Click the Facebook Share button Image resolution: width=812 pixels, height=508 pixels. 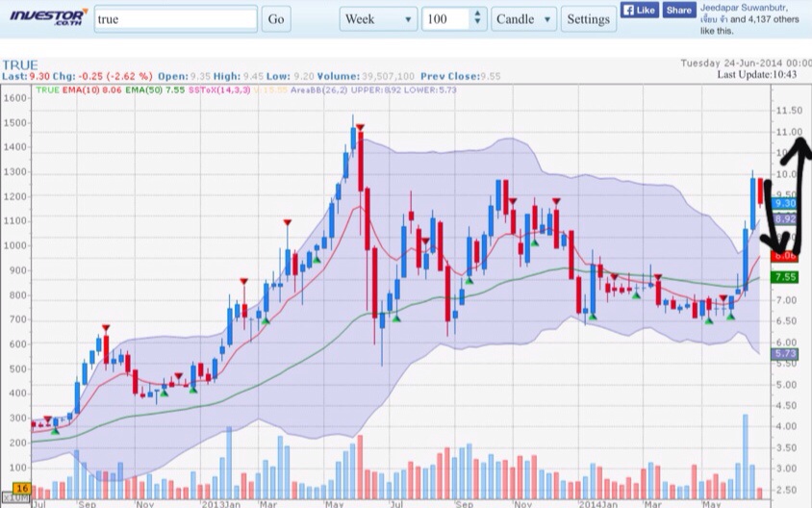(x=679, y=10)
